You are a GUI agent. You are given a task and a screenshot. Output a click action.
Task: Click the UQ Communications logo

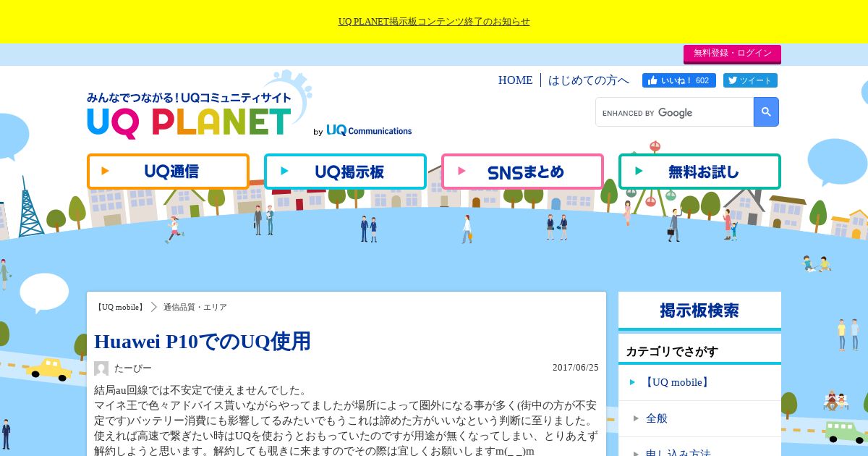[x=368, y=130]
